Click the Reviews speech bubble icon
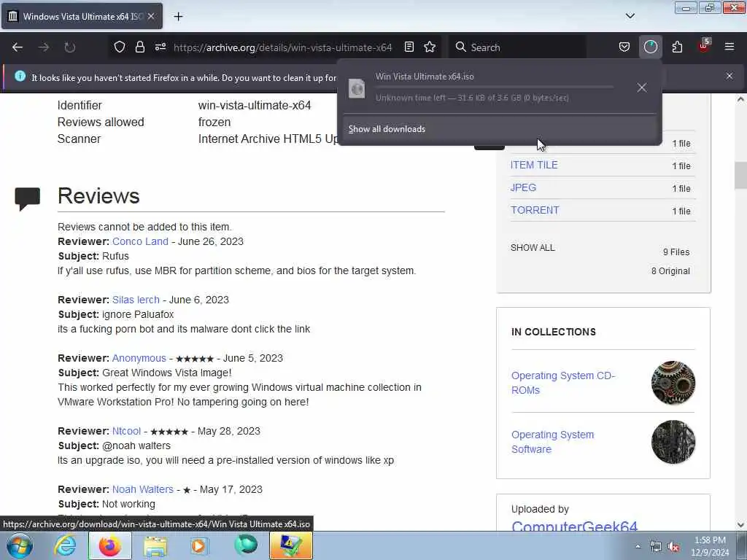 pyautogui.click(x=27, y=198)
